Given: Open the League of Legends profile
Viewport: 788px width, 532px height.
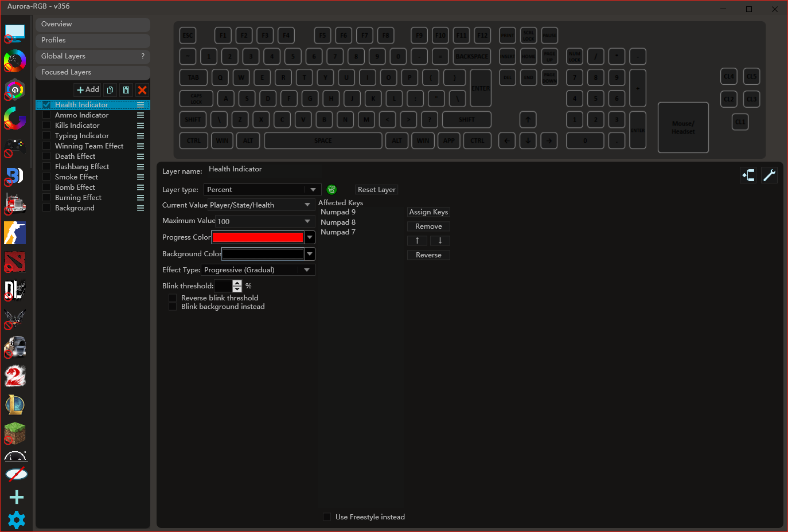Looking at the screenshot, I should click(x=15, y=405).
